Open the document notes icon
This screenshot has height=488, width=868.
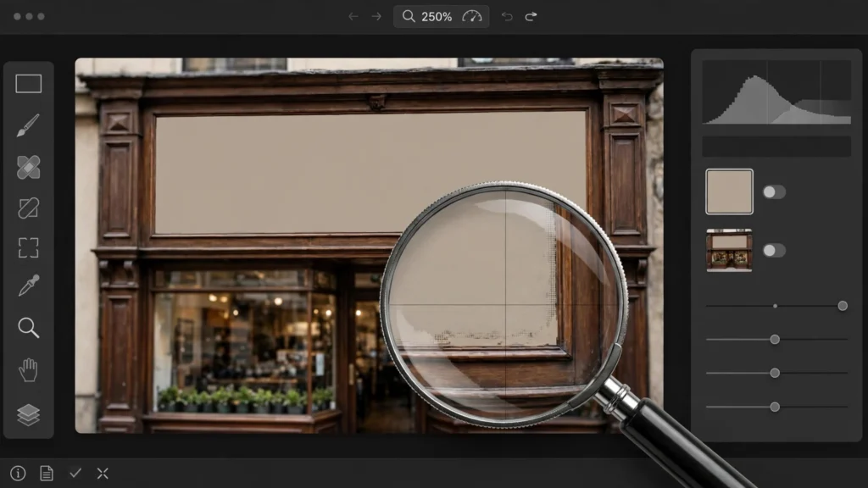47,473
